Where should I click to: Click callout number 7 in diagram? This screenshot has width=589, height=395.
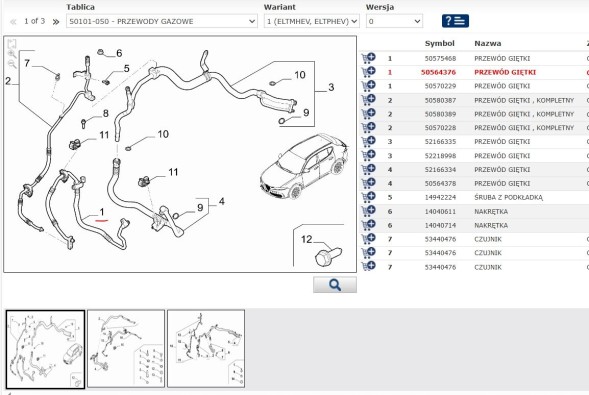(x=27, y=63)
